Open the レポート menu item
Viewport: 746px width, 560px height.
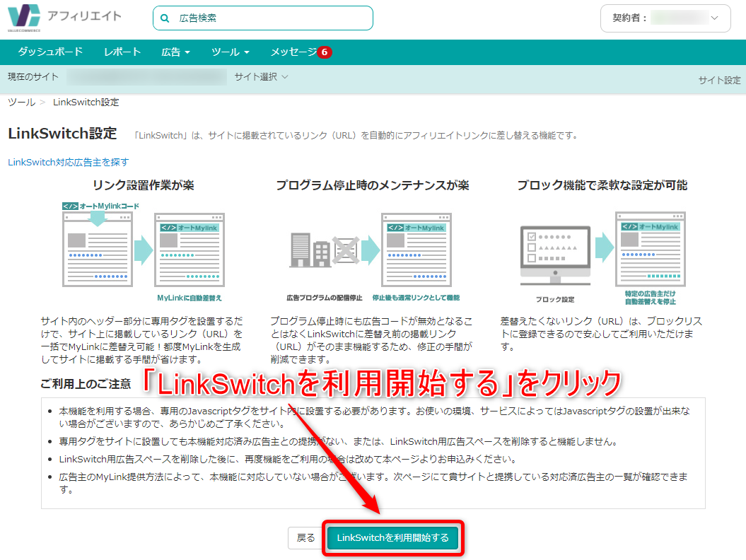(122, 52)
